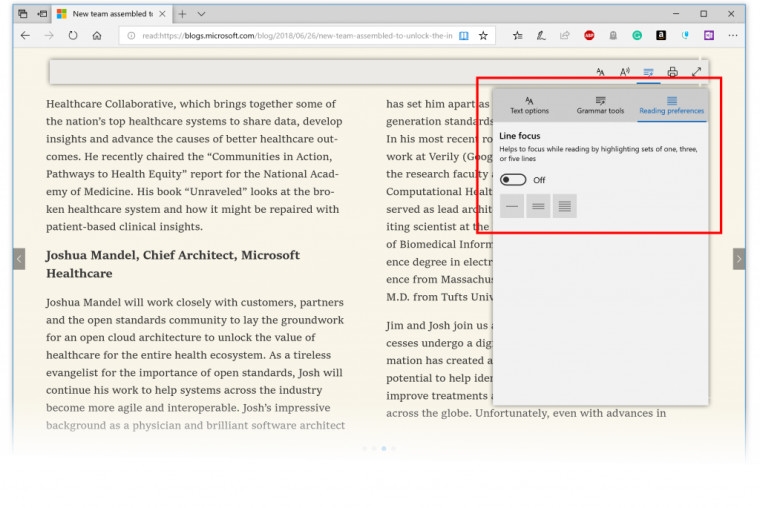Switch to the Text options tab
Viewport: 760px width, 508px height.
click(529, 105)
